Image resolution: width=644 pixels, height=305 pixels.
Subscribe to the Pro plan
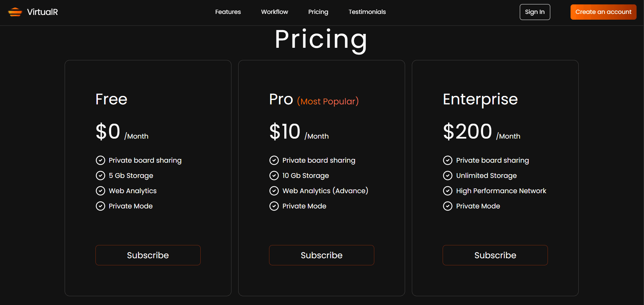pos(321,255)
